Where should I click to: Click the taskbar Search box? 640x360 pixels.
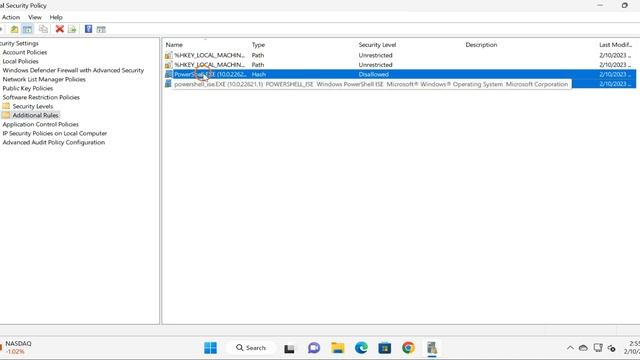point(251,348)
